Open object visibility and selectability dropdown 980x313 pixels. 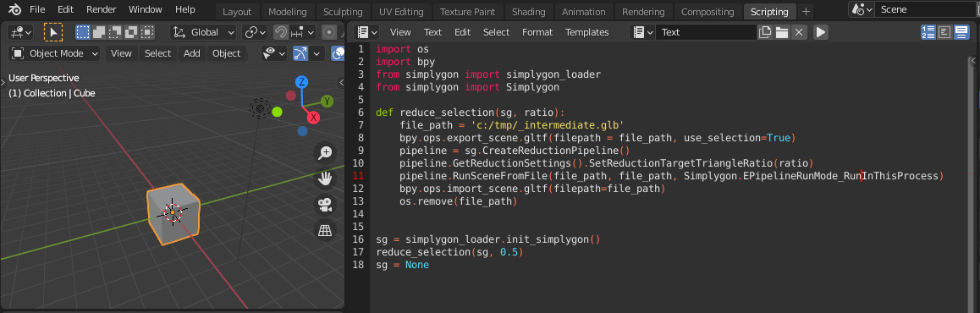click(273, 54)
